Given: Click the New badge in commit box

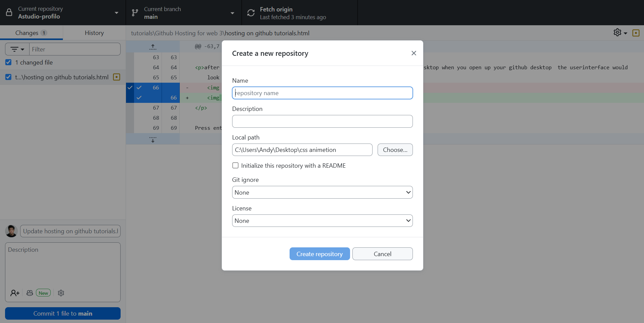Looking at the screenshot, I should click(x=43, y=293).
